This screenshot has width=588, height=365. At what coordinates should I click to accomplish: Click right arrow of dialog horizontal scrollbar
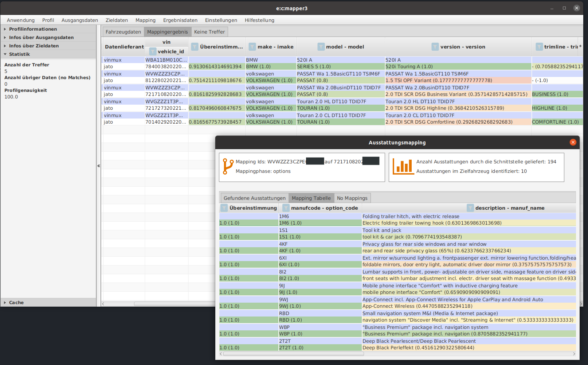coord(574,354)
